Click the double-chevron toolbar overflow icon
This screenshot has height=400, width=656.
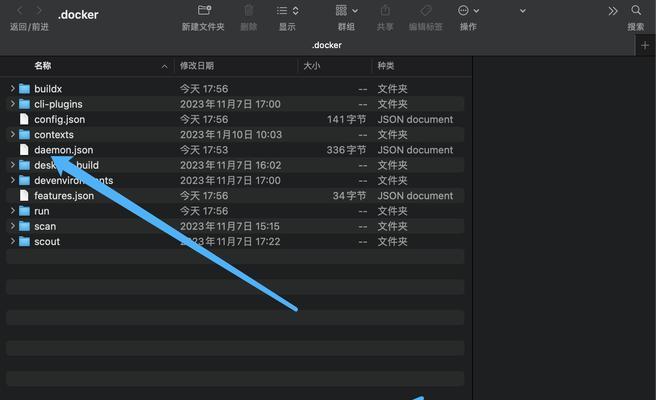pos(612,11)
